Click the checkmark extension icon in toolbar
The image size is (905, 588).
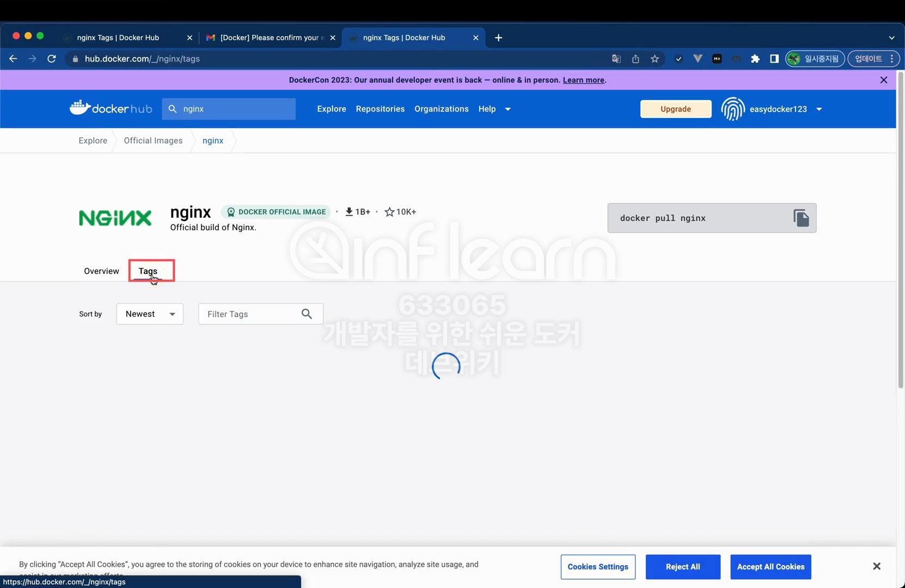(x=678, y=59)
